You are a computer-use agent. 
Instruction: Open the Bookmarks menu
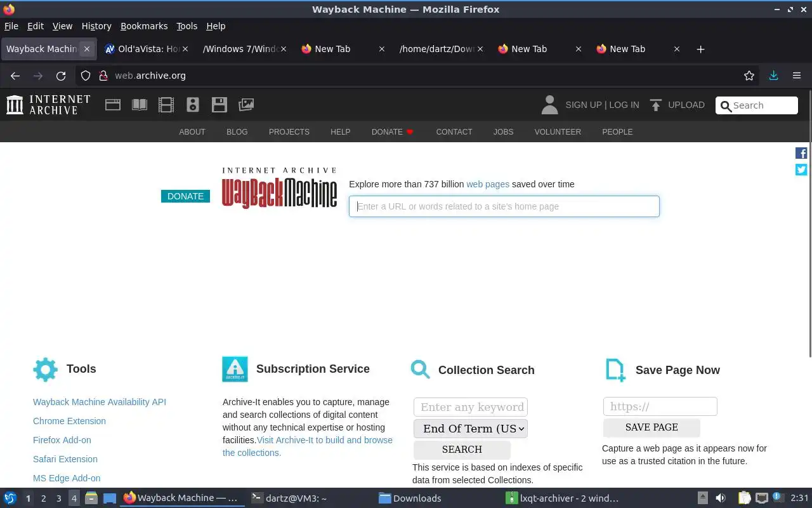click(x=144, y=26)
